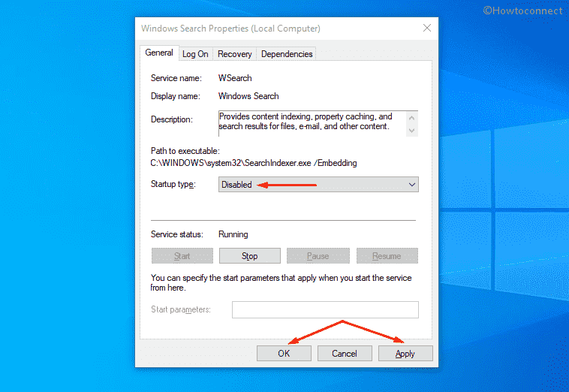Image resolution: width=569 pixels, height=392 pixels.
Task: Click the description text box
Action: (x=318, y=123)
